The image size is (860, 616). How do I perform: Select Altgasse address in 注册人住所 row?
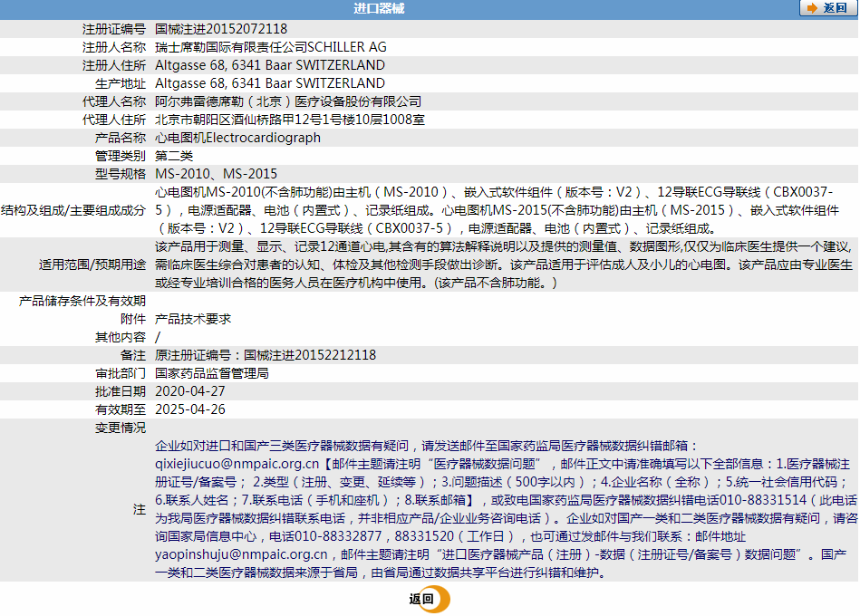point(270,65)
